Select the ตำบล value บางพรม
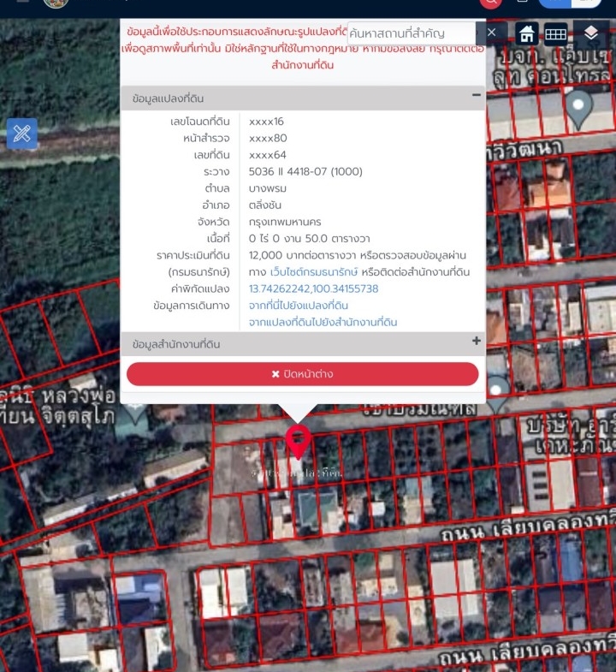Viewport: 616px width, 672px height. point(267,188)
